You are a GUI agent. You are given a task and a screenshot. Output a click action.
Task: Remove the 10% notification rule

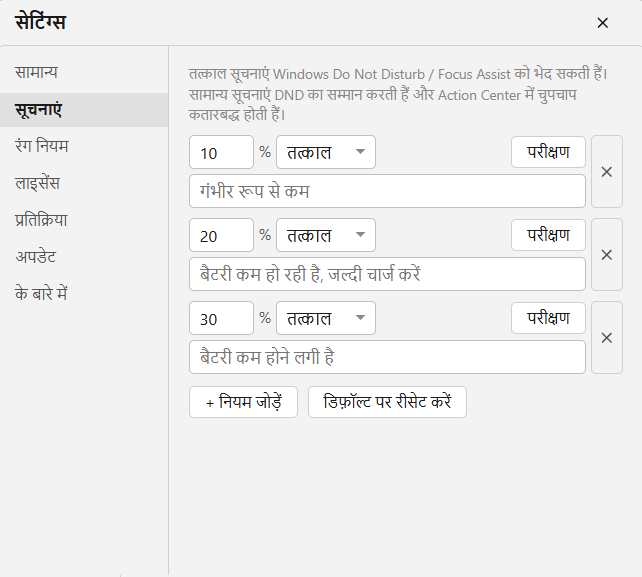click(x=607, y=172)
